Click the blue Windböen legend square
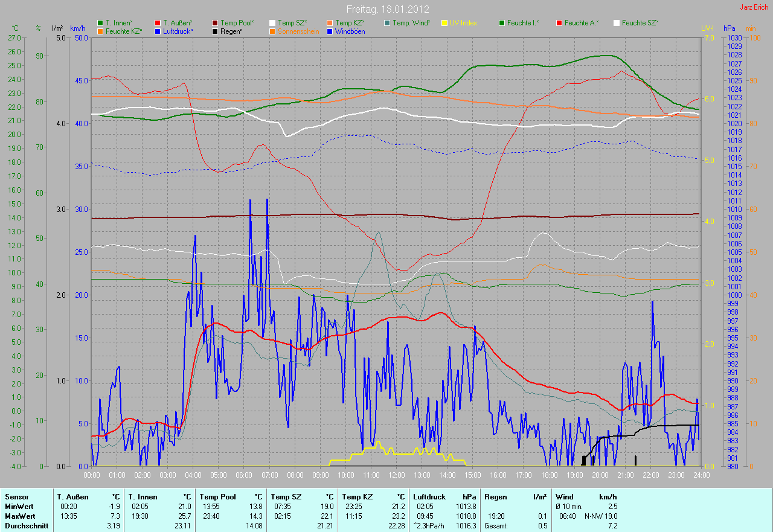 [330, 31]
